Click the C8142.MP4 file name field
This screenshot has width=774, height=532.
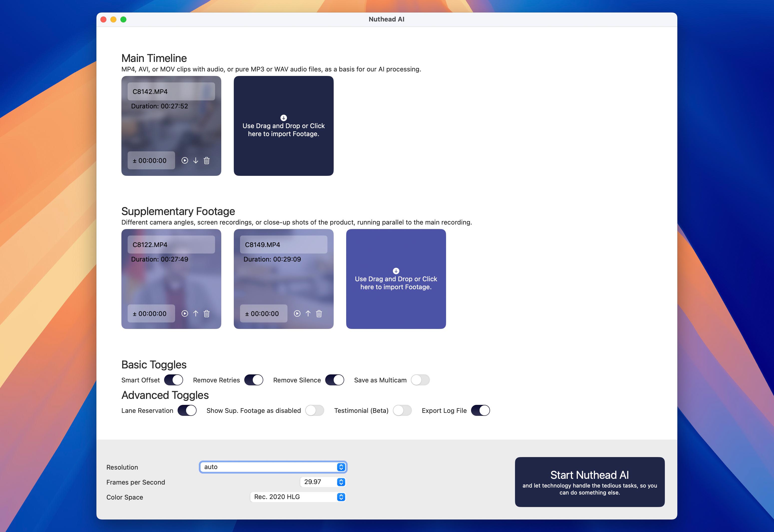click(171, 91)
